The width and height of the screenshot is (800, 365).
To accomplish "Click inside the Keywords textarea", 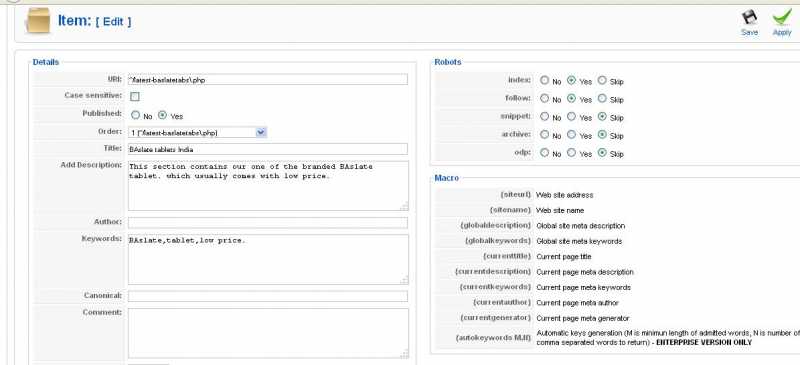I will pyautogui.click(x=268, y=259).
